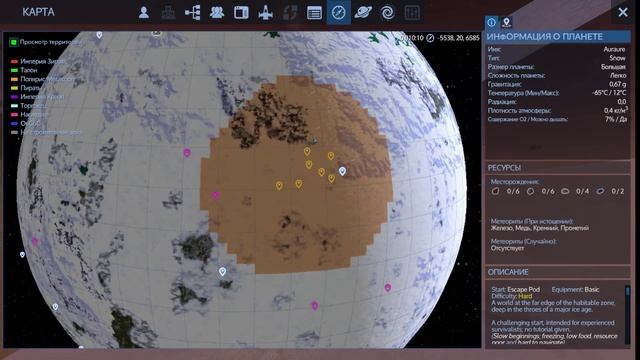
Task: Click the greyed-out sliders settings icon
Action: click(x=412, y=13)
